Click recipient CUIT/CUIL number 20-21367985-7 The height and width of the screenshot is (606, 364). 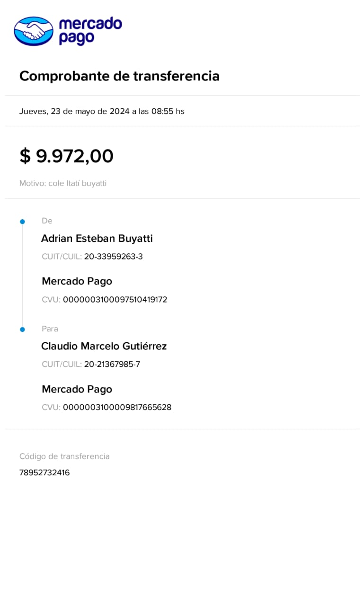[x=112, y=364]
